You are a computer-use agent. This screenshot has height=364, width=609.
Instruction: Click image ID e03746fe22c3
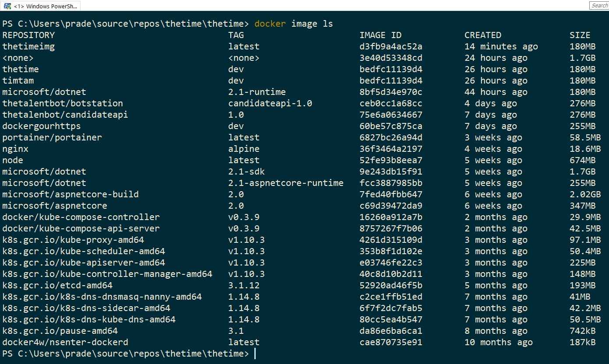(391, 262)
